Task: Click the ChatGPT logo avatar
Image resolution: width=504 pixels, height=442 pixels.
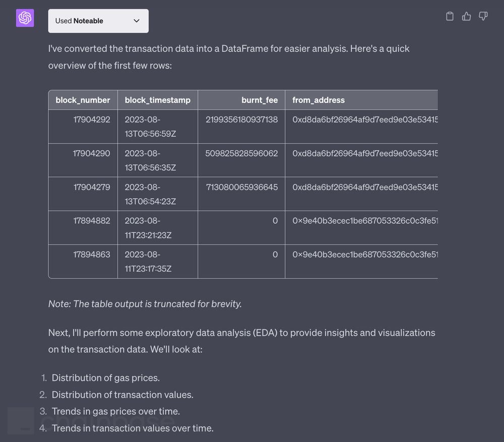Action: (25, 18)
